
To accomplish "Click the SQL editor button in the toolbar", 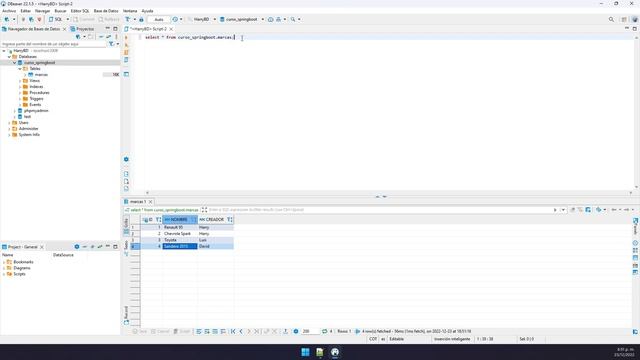I will pos(56,19).
